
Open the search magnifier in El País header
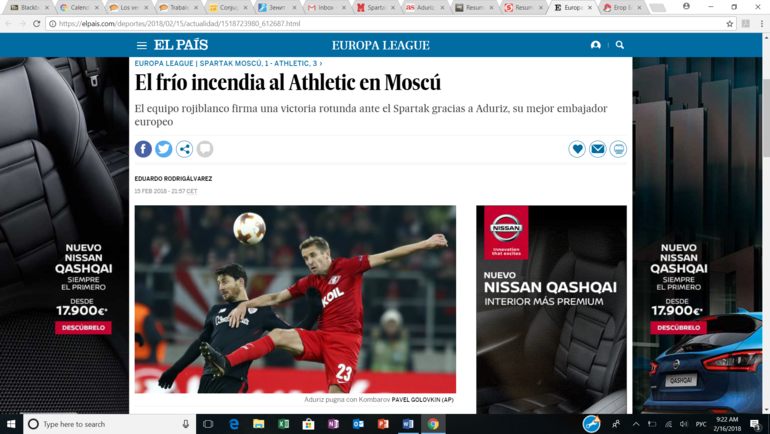(x=620, y=45)
